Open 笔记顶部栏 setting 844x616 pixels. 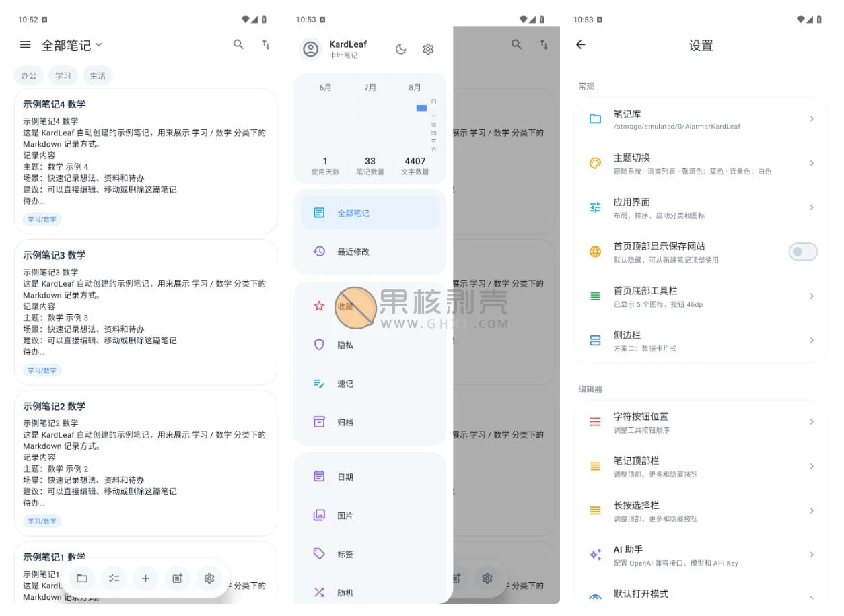[x=701, y=467]
